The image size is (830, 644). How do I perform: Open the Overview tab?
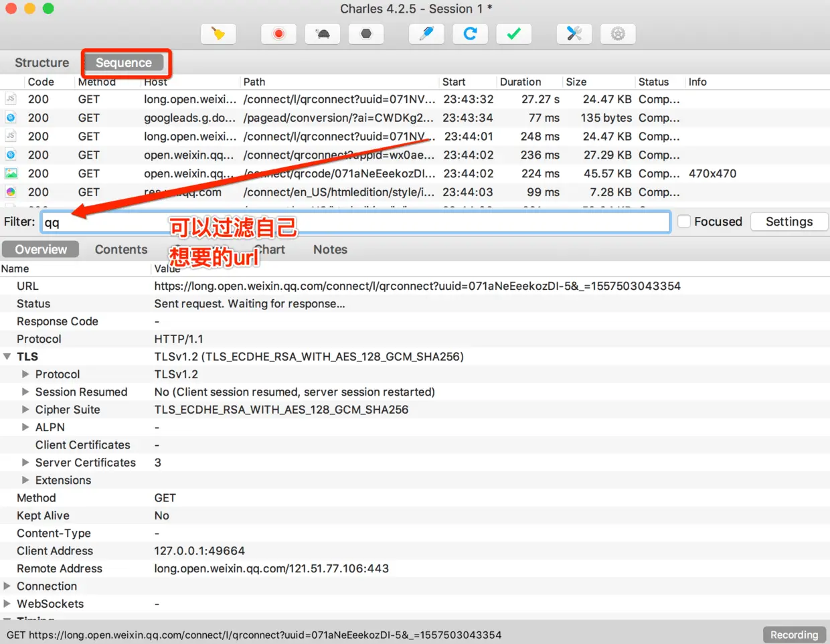coord(41,249)
